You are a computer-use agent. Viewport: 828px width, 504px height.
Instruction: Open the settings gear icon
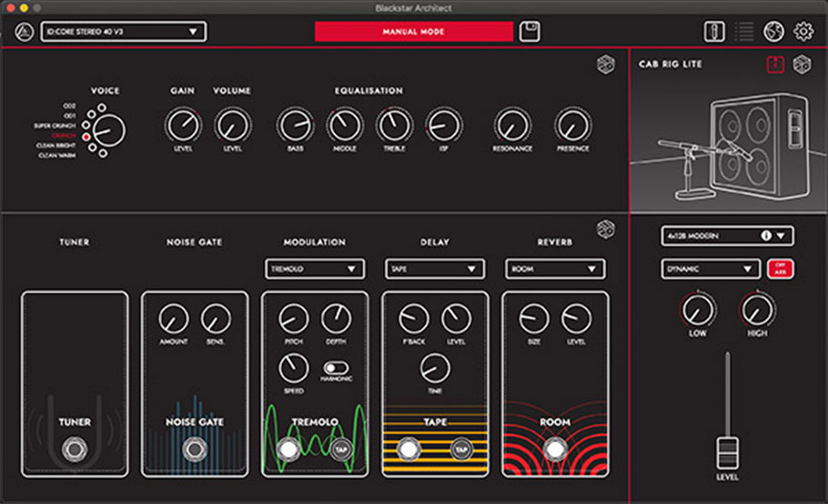[803, 32]
